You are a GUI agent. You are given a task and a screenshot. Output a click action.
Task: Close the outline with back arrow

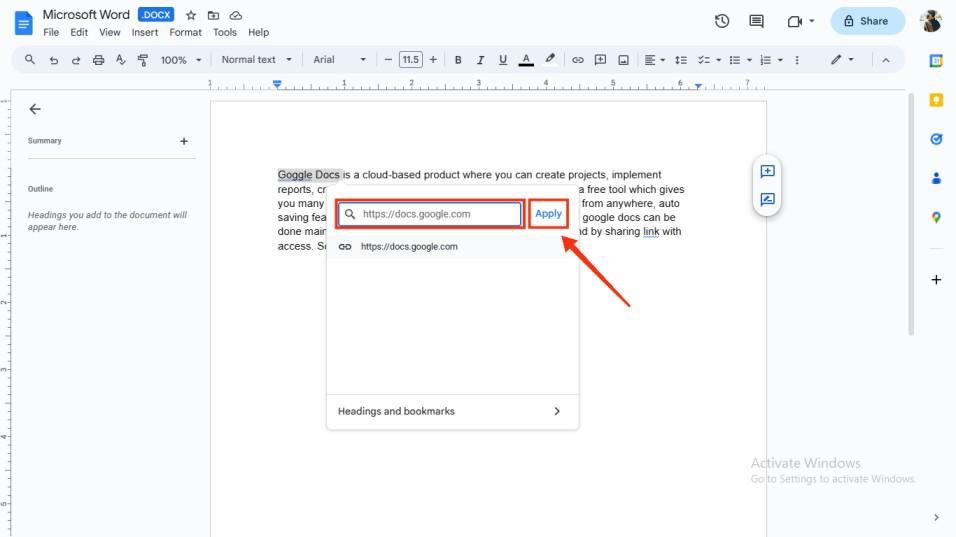[x=35, y=109]
